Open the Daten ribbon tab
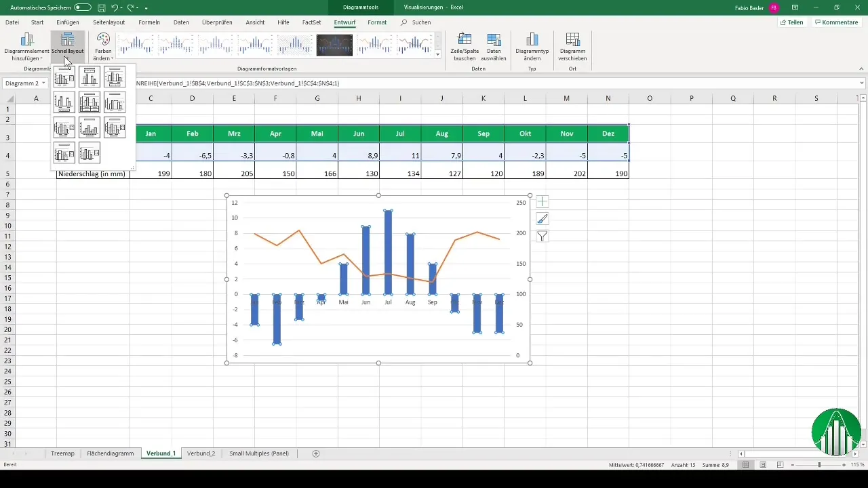868x488 pixels. pyautogui.click(x=181, y=22)
